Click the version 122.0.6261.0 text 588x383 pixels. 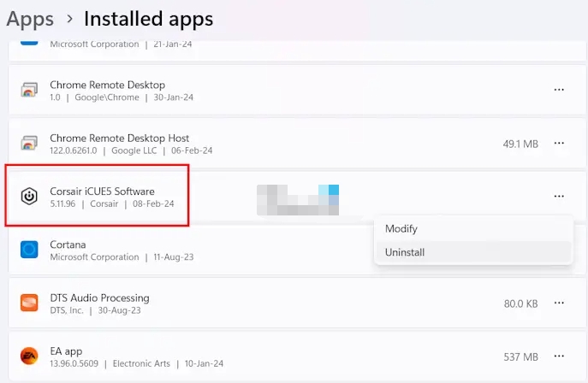(x=73, y=150)
